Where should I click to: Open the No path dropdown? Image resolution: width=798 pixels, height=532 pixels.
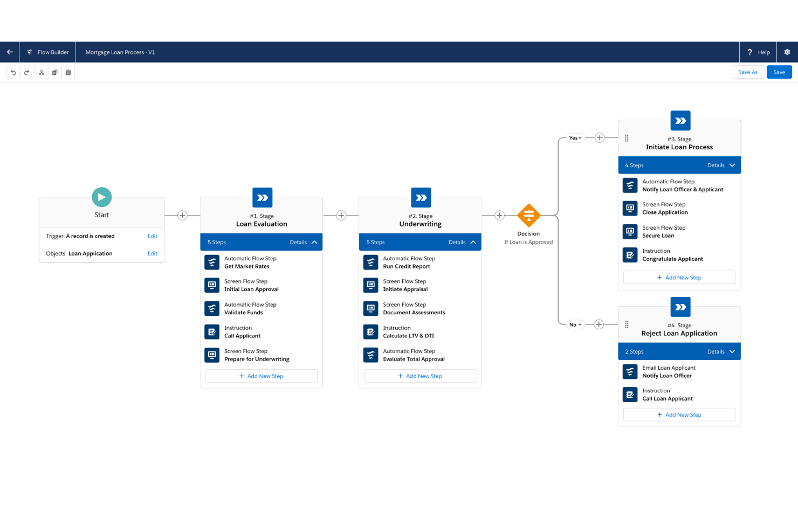coord(575,324)
